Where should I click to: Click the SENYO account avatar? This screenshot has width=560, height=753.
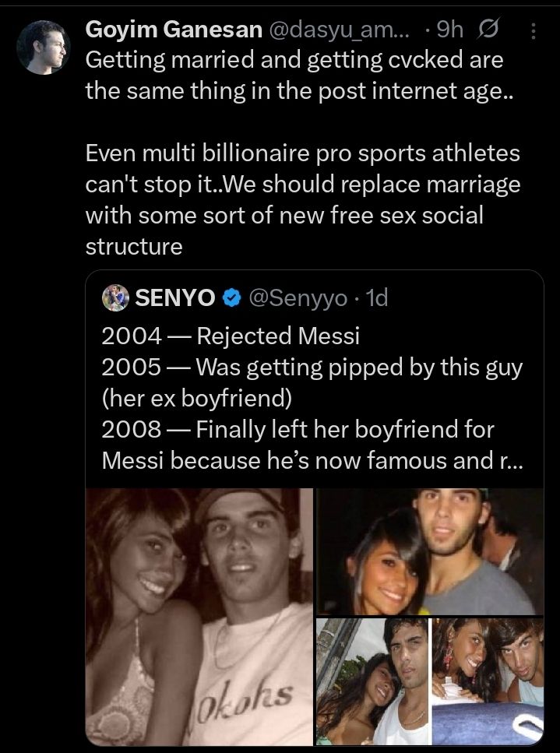click(115, 297)
